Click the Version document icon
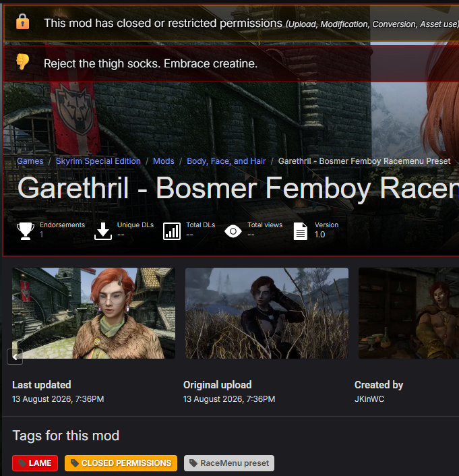 [x=301, y=231]
